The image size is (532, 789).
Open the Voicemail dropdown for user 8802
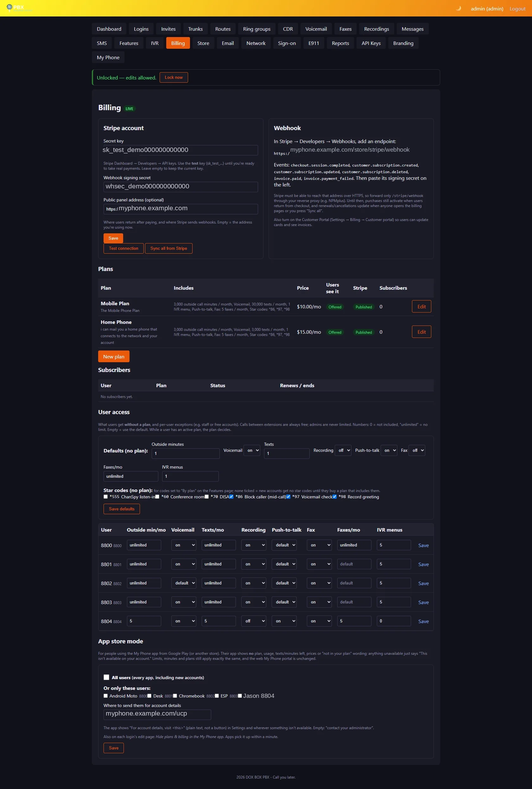(184, 583)
